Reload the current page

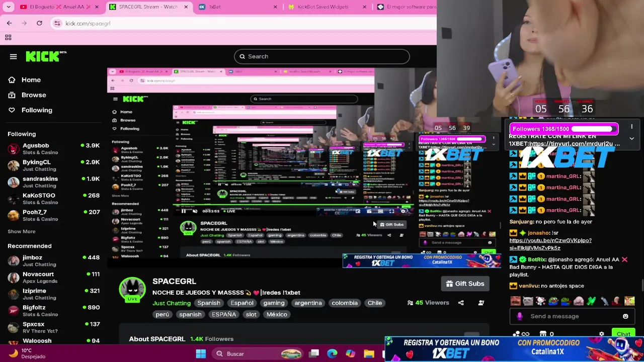point(39,23)
